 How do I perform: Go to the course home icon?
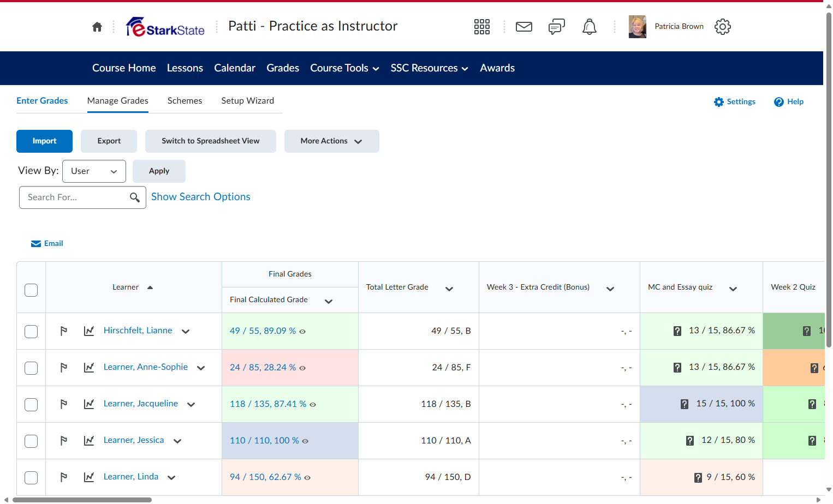[97, 27]
